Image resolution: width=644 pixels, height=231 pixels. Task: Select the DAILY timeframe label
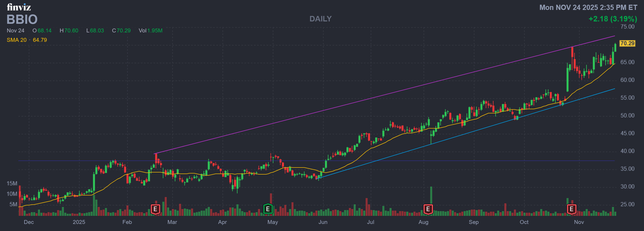[x=320, y=19]
